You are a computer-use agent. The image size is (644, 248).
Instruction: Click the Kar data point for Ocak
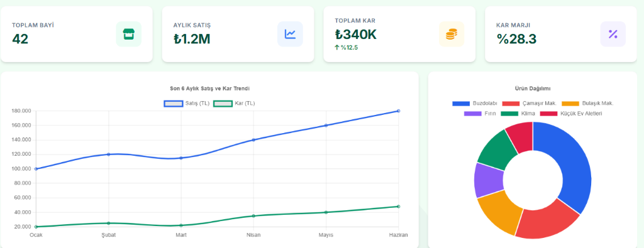click(36, 227)
